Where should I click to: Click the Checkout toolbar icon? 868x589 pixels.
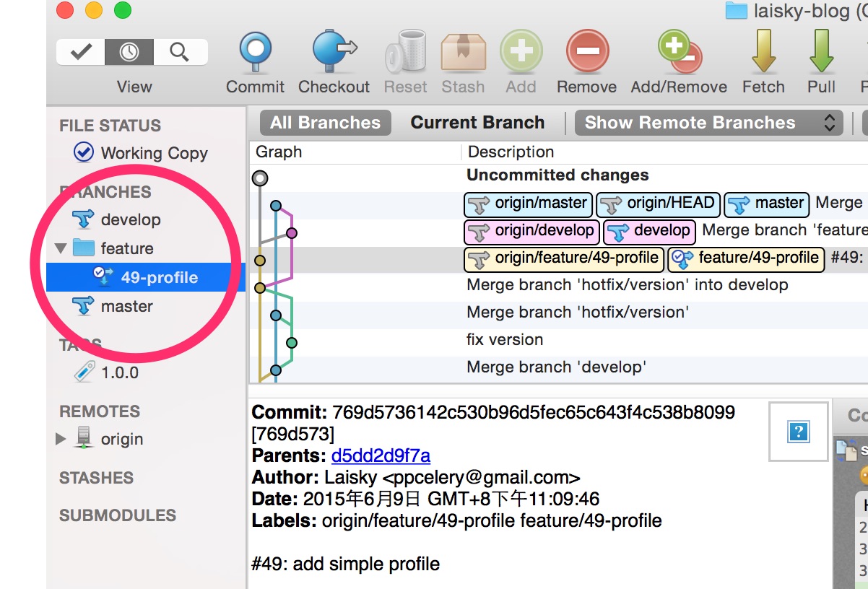(334, 53)
